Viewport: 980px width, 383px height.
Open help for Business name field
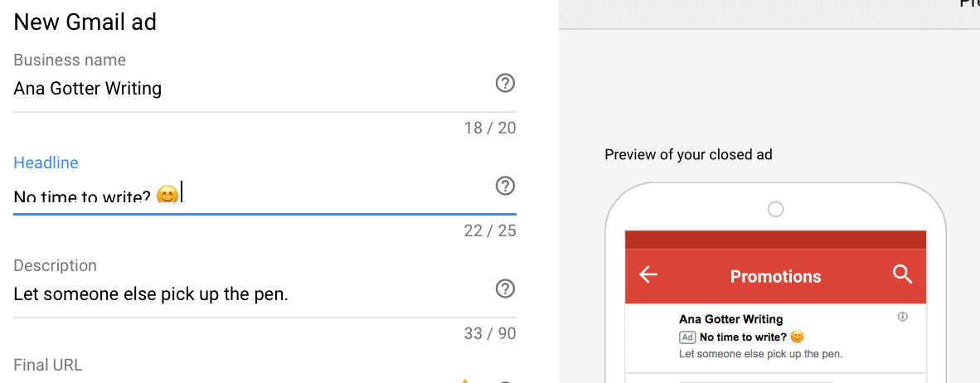pos(505,83)
